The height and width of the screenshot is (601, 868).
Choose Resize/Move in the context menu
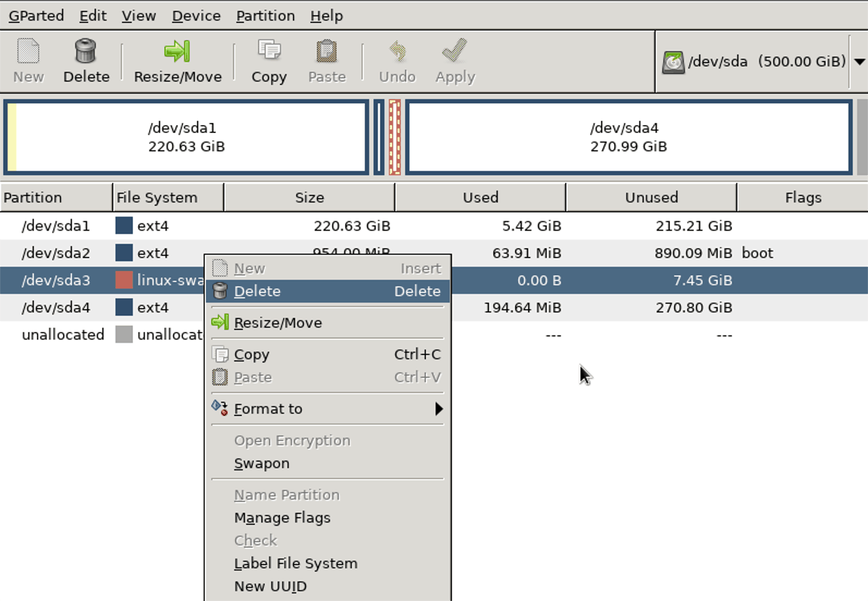pyautogui.click(x=328, y=323)
